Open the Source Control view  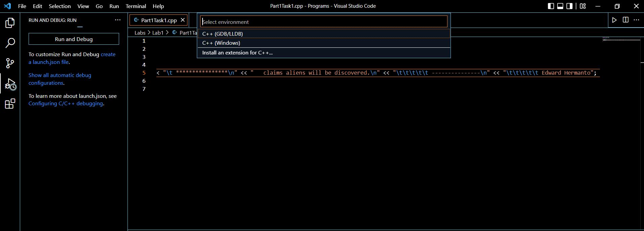click(10, 63)
